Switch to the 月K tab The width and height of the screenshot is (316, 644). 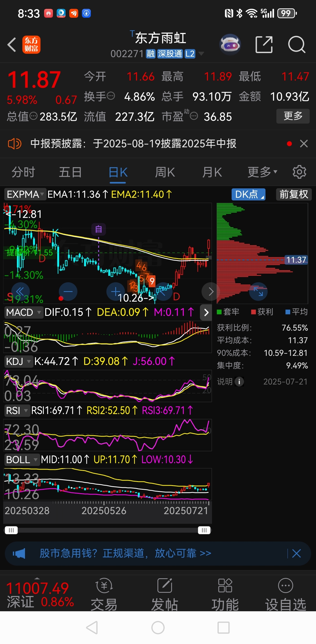tap(212, 172)
